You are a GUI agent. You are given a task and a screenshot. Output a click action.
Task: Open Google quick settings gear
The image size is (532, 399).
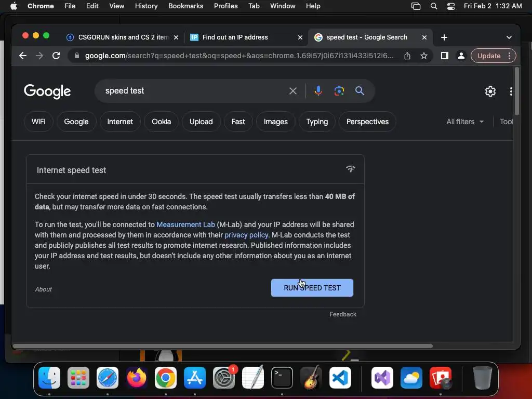click(x=490, y=91)
